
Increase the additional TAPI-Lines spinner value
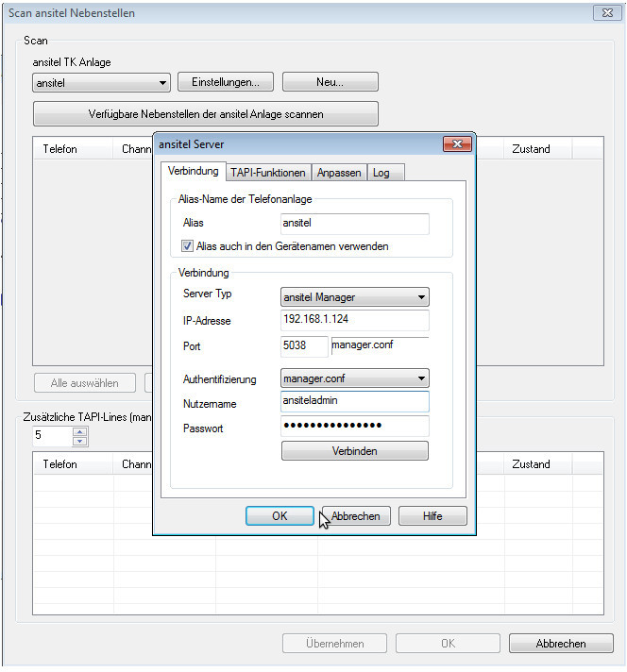80,432
